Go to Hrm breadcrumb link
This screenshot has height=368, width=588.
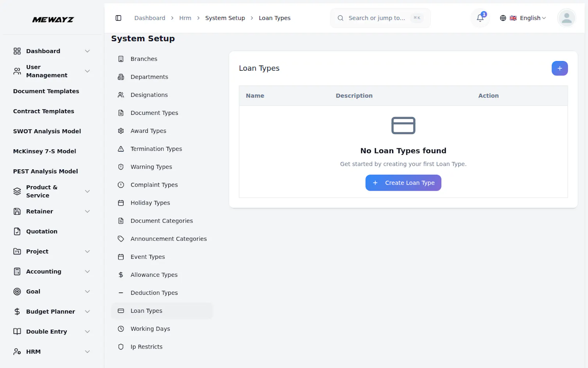[185, 18]
